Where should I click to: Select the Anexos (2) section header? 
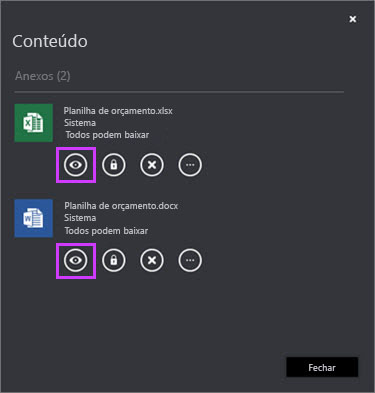coord(43,76)
